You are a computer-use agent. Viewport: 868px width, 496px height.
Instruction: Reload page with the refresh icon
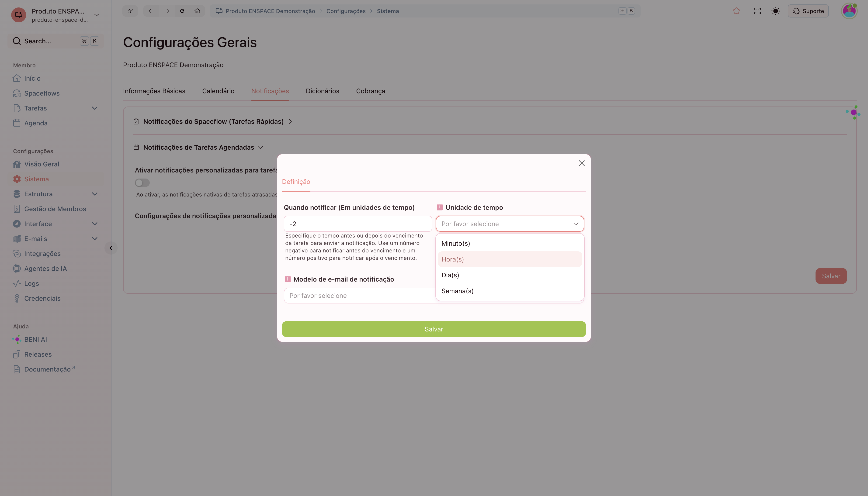pos(182,11)
